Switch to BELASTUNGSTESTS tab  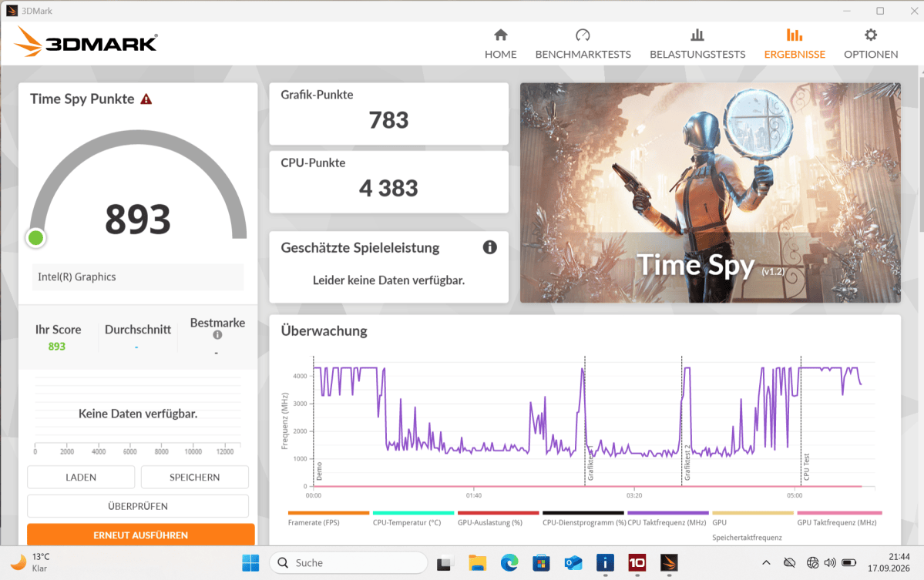697,44
